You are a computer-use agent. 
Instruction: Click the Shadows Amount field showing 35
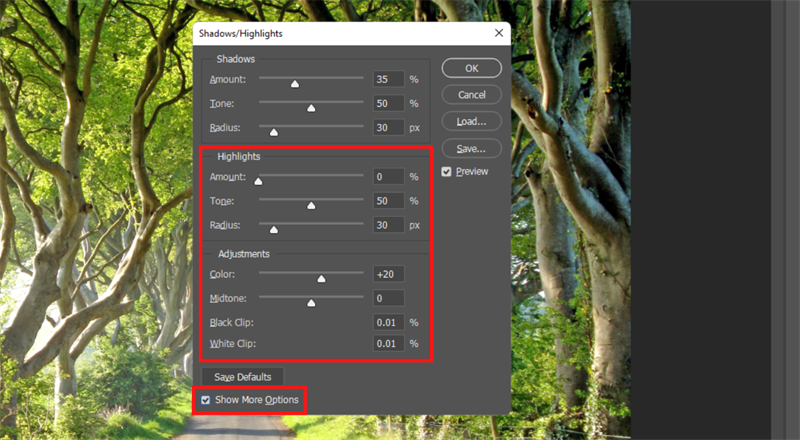pyautogui.click(x=389, y=79)
